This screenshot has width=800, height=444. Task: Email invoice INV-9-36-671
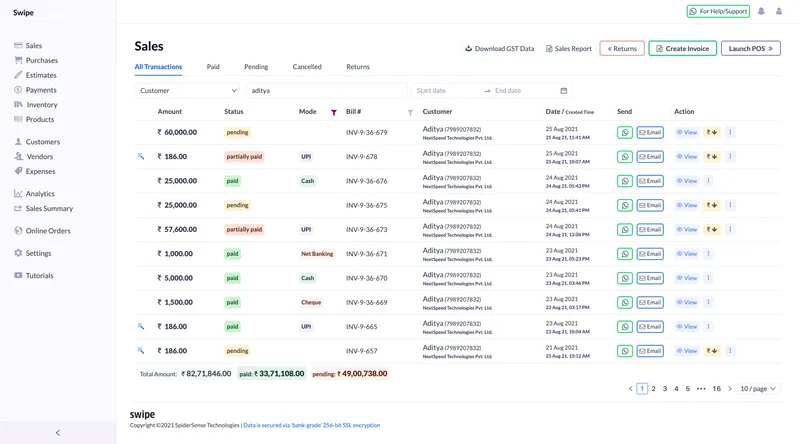(x=650, y=254)
